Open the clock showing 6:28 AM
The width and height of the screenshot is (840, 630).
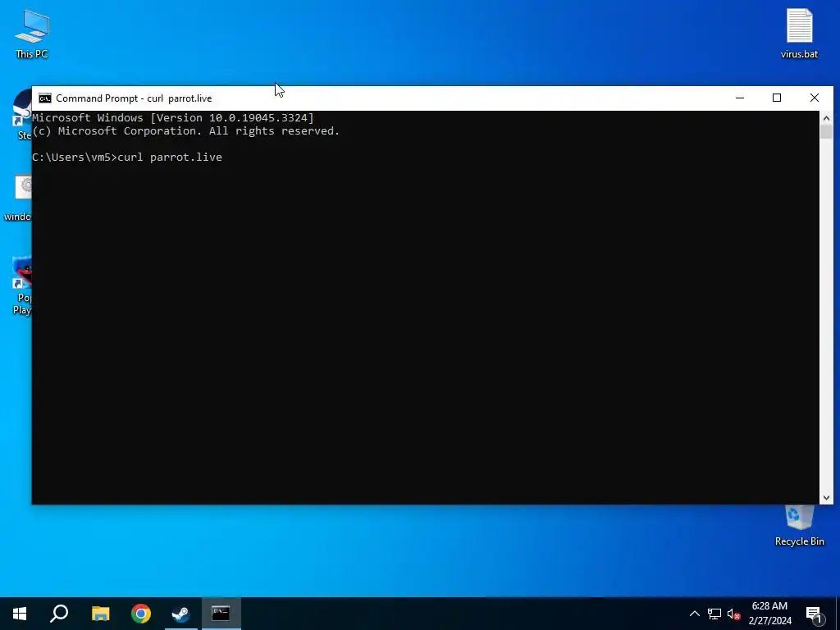coord(769,614)
